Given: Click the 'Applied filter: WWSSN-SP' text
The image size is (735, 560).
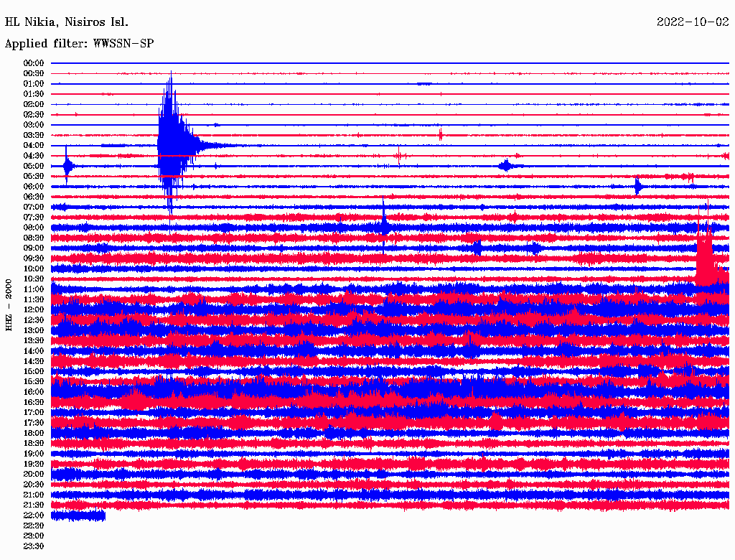Looking at the screenshot, I should (79, 44).
